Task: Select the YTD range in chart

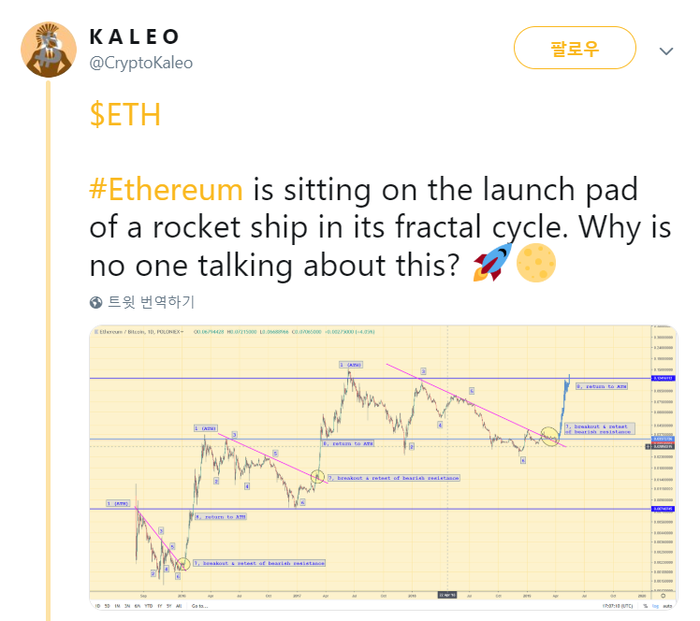Action: (149, 606)
